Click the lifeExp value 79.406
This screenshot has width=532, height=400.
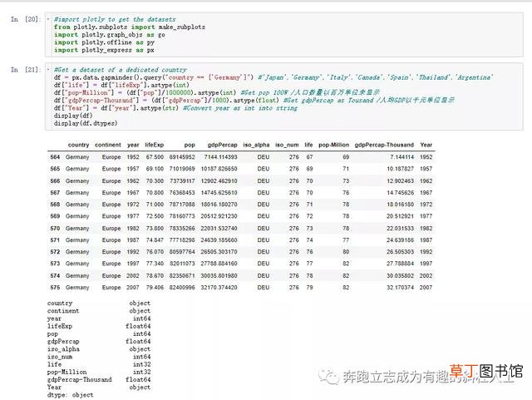(155, 287)
